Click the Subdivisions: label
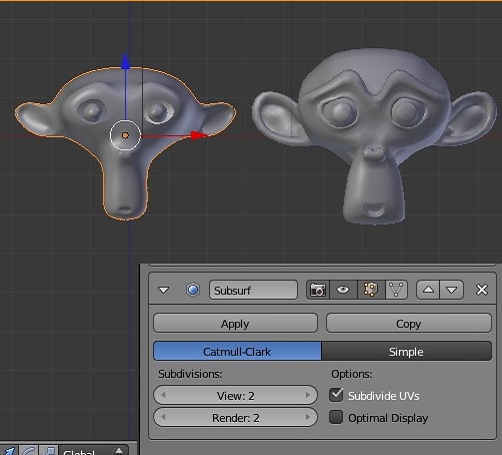Screen dimensions: 502x455 (x=190, y=374)
